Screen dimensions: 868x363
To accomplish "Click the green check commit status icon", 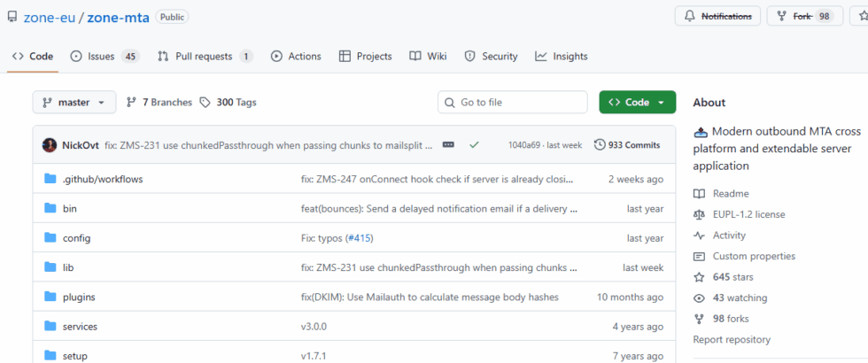I will [x=474, y=145].
